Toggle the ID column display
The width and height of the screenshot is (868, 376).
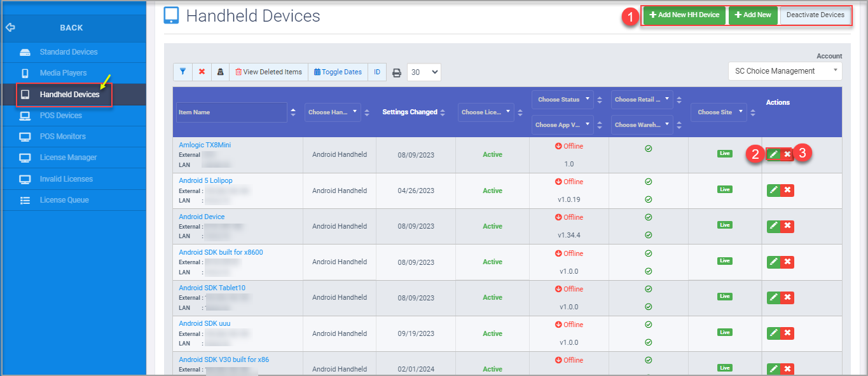(x=377, y=72)
